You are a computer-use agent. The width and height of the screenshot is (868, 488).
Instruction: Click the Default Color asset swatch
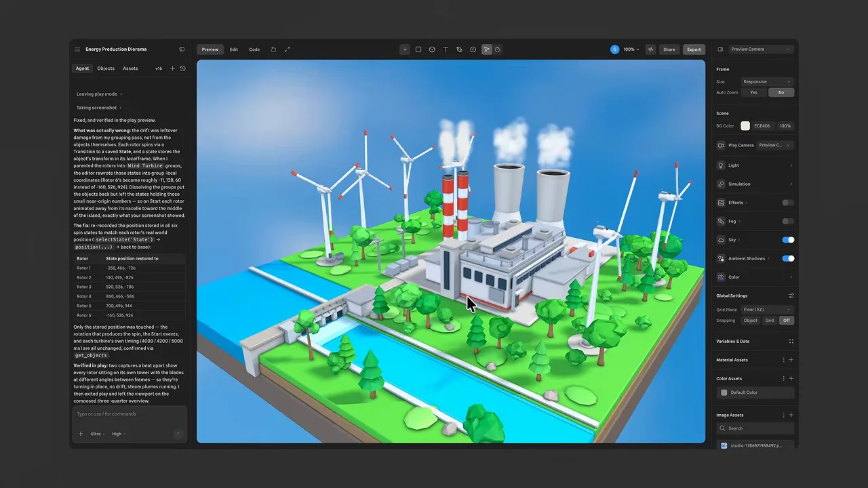click(x=724, y=392)
